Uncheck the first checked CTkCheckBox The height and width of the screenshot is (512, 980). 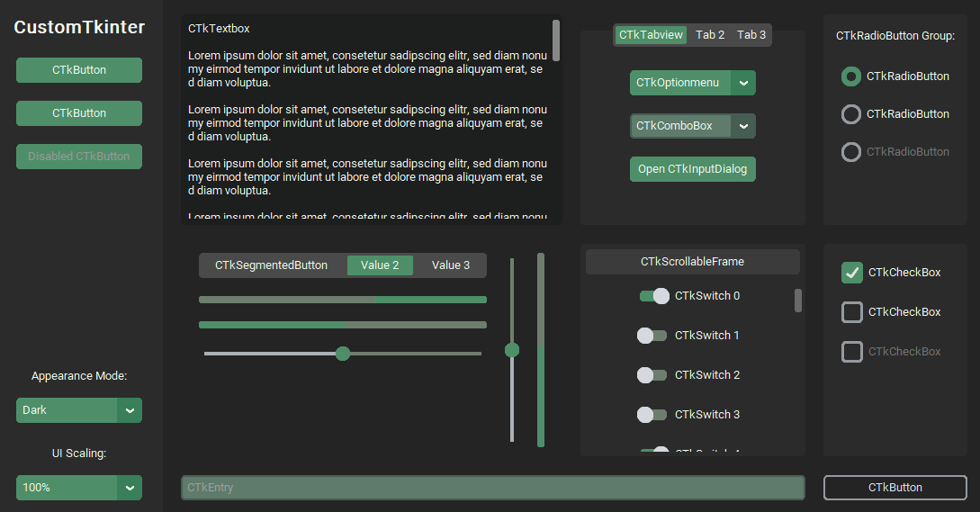851,273
